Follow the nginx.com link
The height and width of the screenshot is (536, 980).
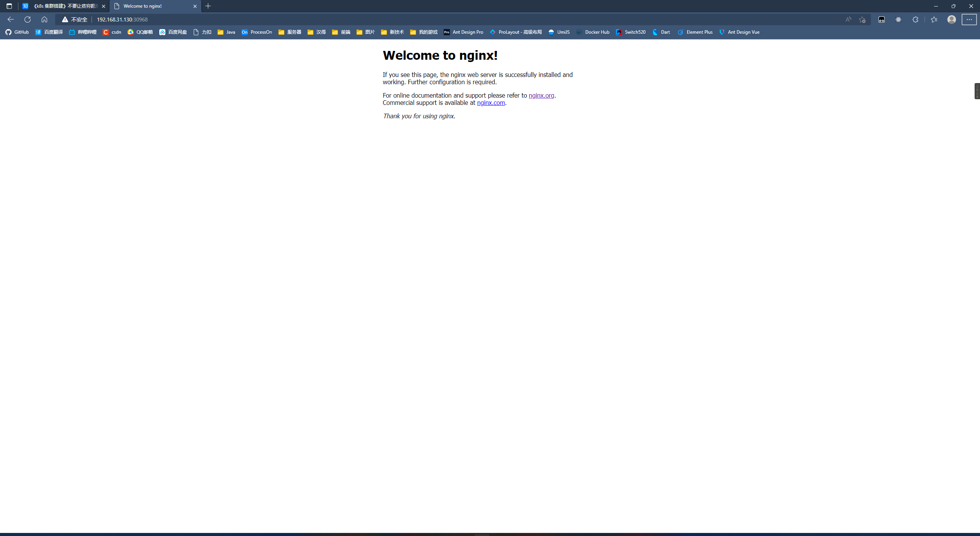click(x=491, y=103)
